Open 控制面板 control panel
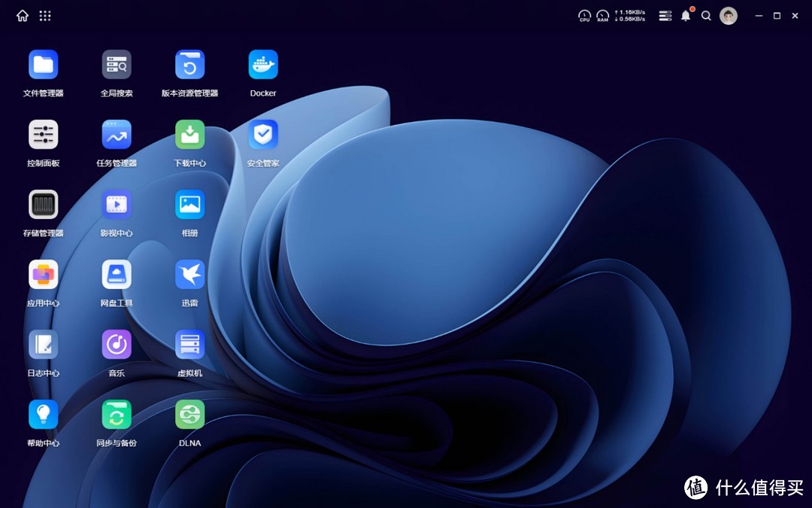Viewport: 812px width, 508px height. [44, 135]
